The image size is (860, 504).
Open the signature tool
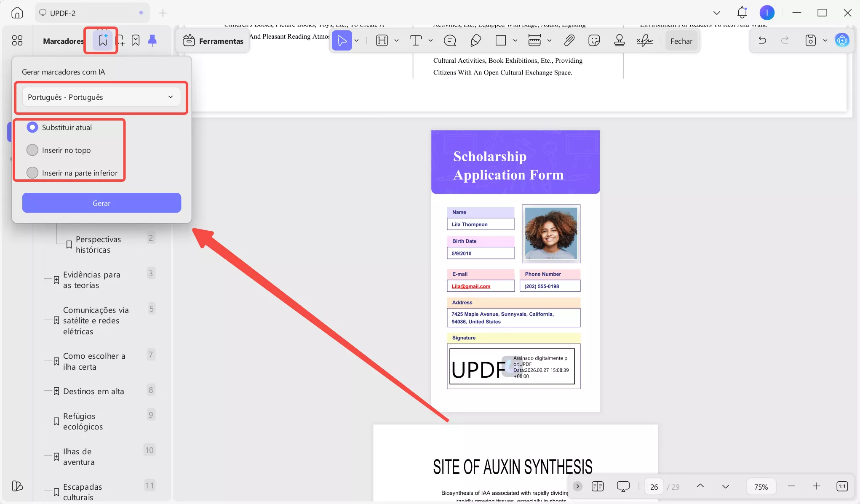tap(644, 40)
